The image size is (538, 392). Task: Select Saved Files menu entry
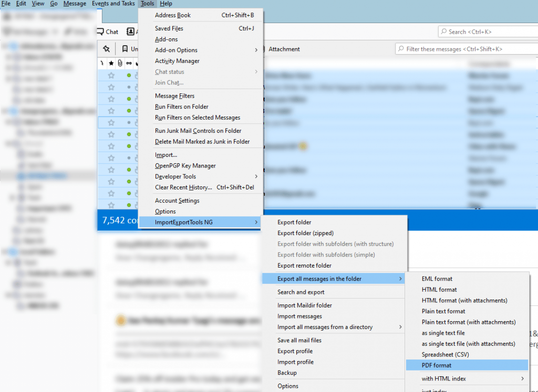pyautogui.click(x=200, y=28)
